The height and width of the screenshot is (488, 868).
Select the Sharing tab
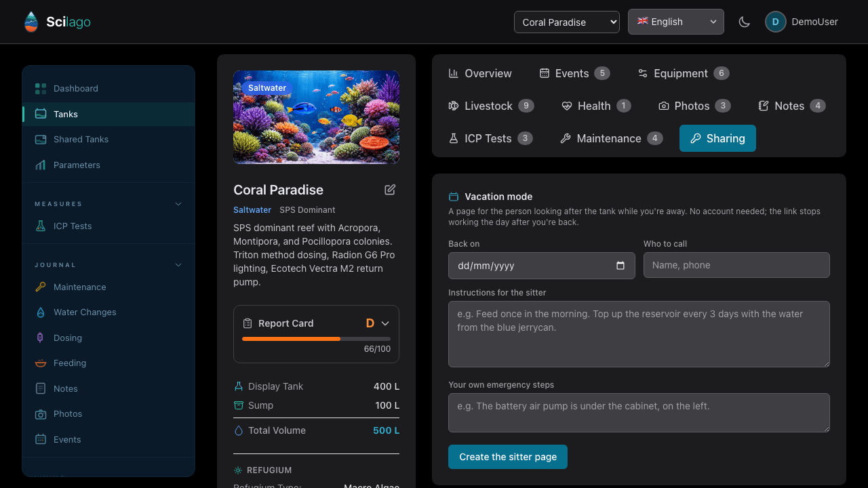(717, 138)
